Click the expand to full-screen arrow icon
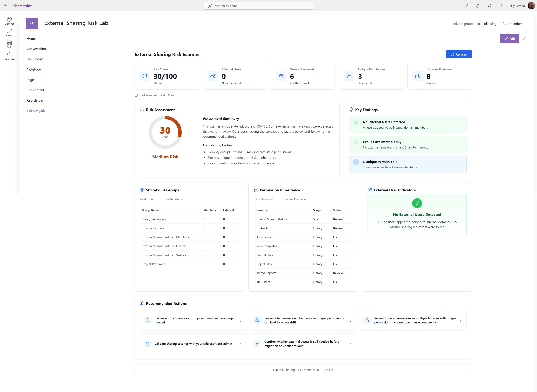The image size is (537, 392). coord(524,38)
